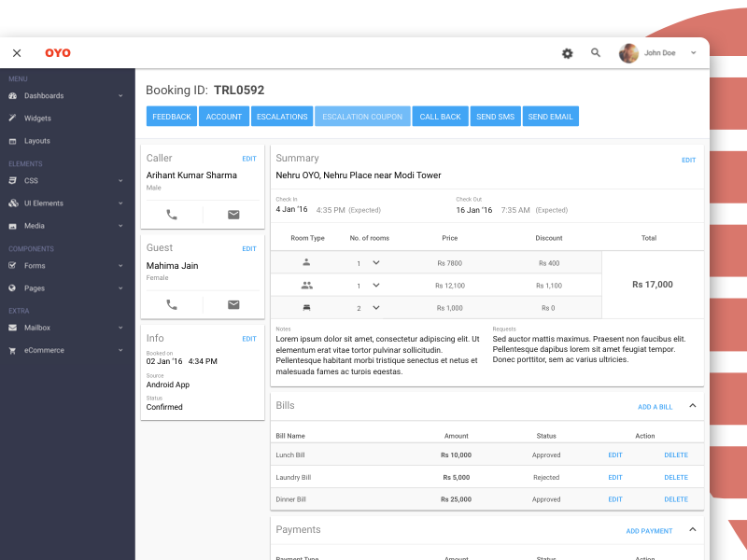Edit the Dinner Bill row

615,499
